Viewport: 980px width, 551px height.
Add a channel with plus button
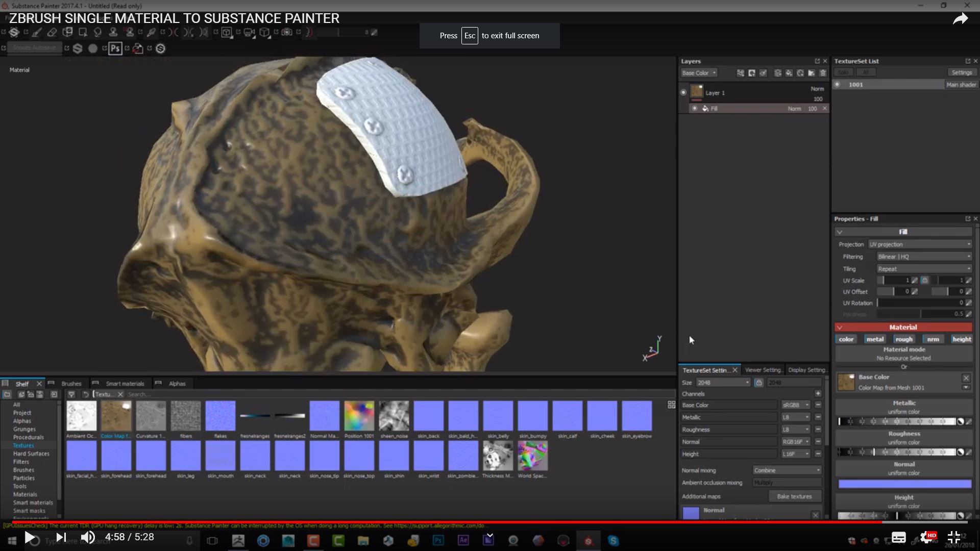818,393
